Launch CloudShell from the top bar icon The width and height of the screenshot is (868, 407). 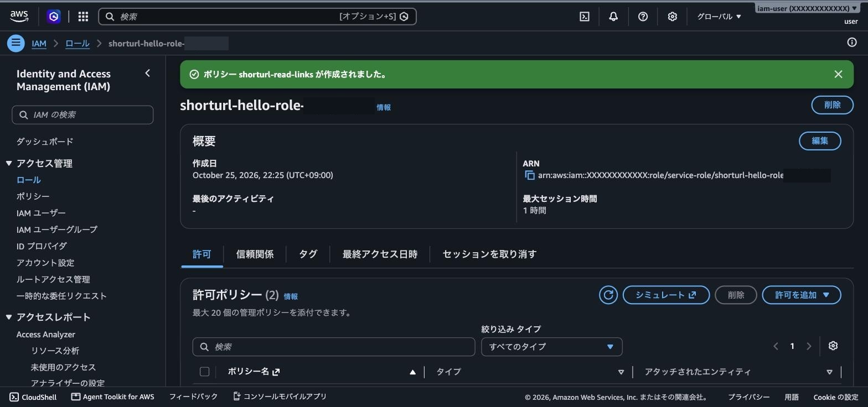pos(585,17)
